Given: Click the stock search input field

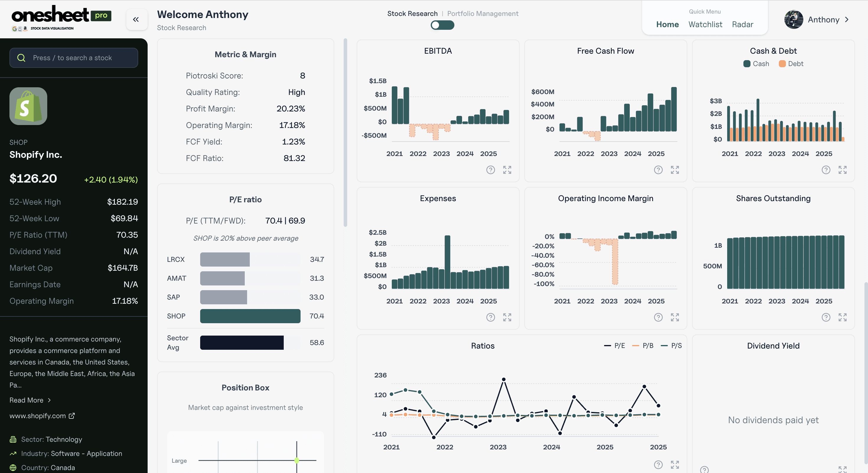Looking at the screenshot, I should pos(74,58).
